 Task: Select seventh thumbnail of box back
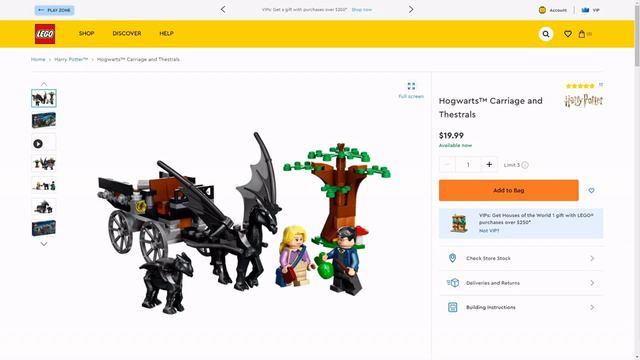click(44, 228)
